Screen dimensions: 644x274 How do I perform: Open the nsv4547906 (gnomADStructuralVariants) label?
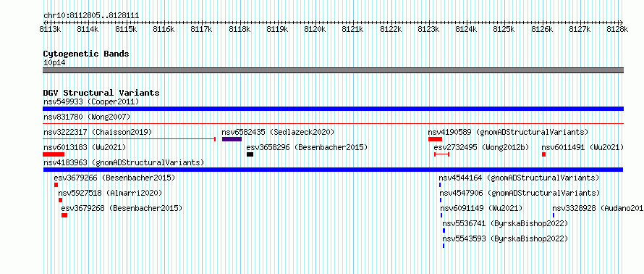pyautogui.click(x=520, y=193)
